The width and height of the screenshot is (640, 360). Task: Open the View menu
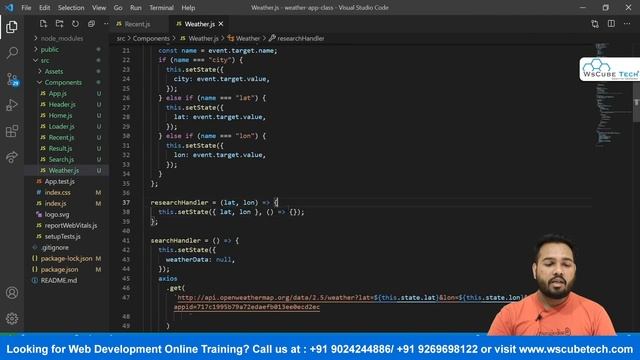click(99, 8)
